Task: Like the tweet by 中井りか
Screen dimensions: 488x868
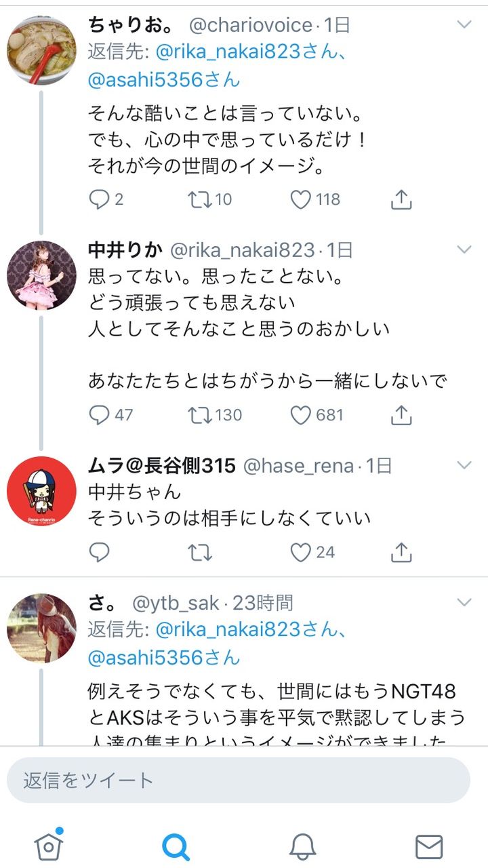Action: tap(300, 415)
